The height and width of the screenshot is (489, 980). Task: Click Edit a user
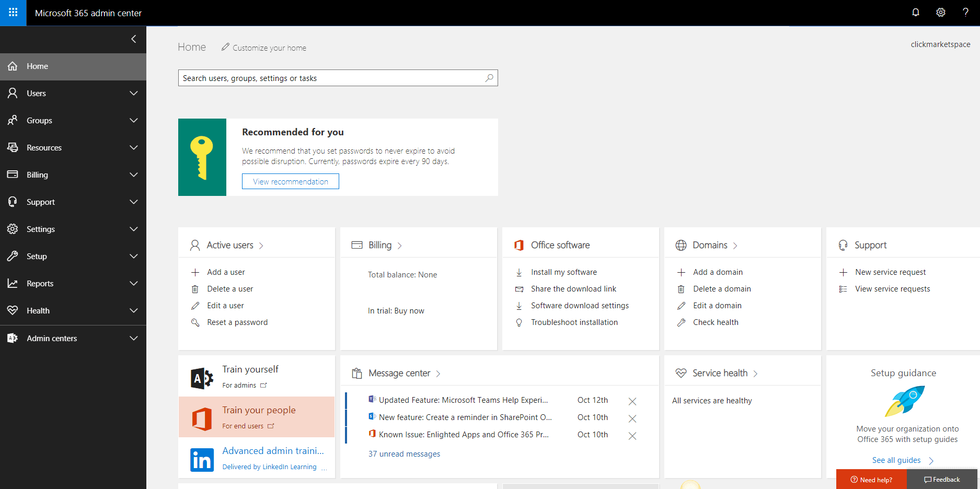point(225,306)
